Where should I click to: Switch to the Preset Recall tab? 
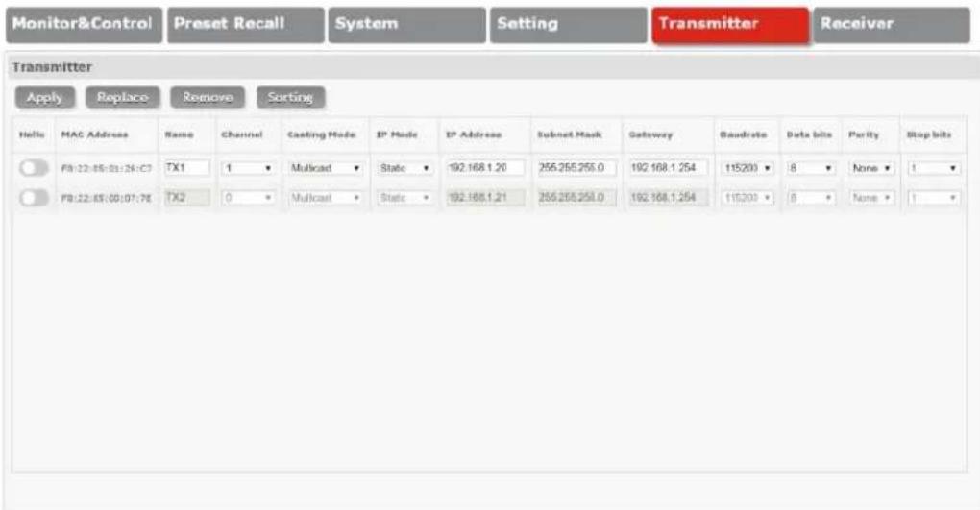pyautogui.click(x=246, y=24)
